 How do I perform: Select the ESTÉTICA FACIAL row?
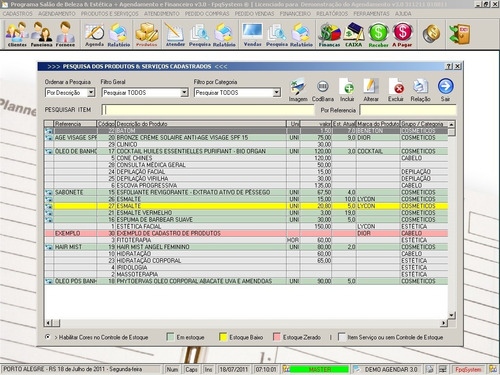click(x=246, y=226)
